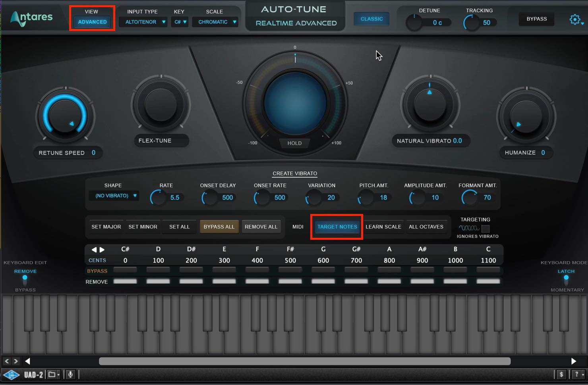Screen dimensions: 588x385
Task: Open the Key C# dropdown
Action: (x=180, y=22)
